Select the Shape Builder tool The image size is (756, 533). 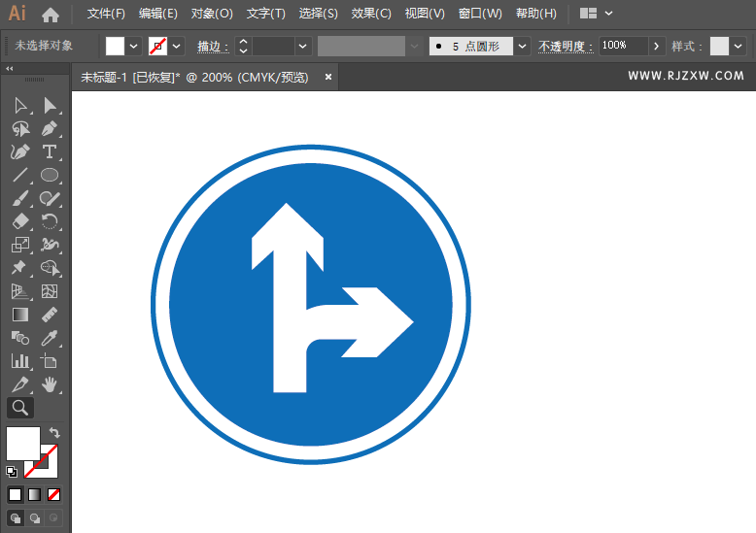point(50,267)
